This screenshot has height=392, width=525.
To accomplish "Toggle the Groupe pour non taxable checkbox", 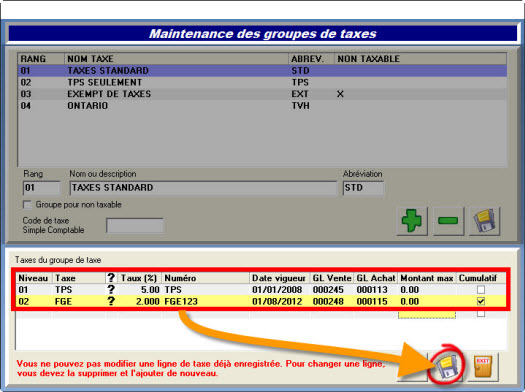I will (27, 205).
